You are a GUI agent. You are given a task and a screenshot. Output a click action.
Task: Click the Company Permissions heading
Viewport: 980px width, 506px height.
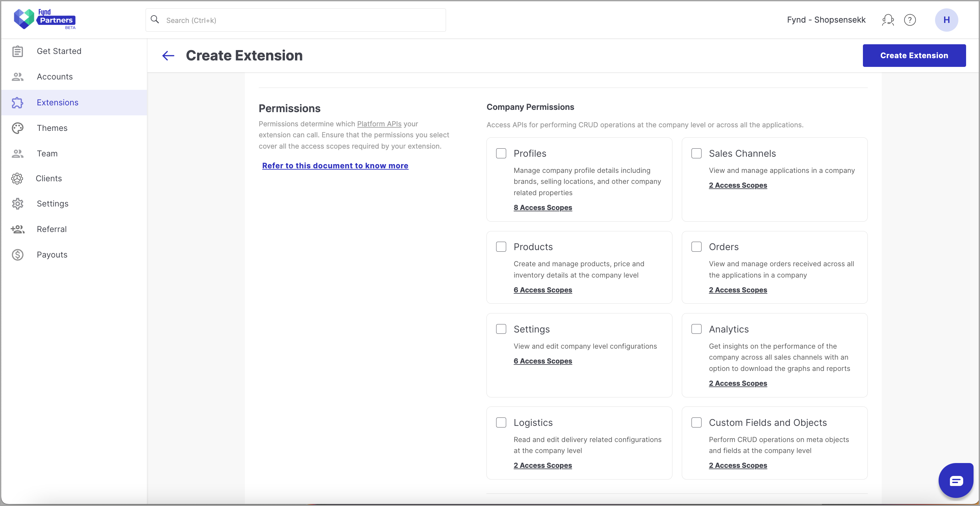(x=530, y=107)
